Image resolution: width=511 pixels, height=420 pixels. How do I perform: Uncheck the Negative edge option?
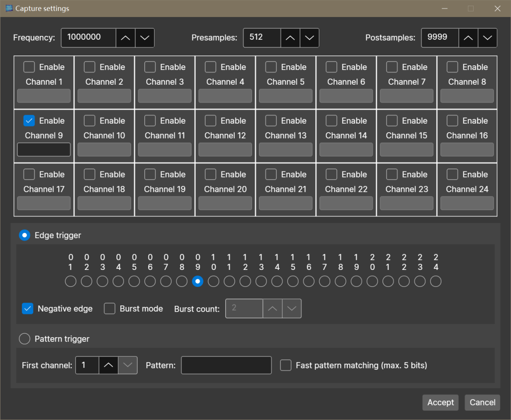pos(27,309)
